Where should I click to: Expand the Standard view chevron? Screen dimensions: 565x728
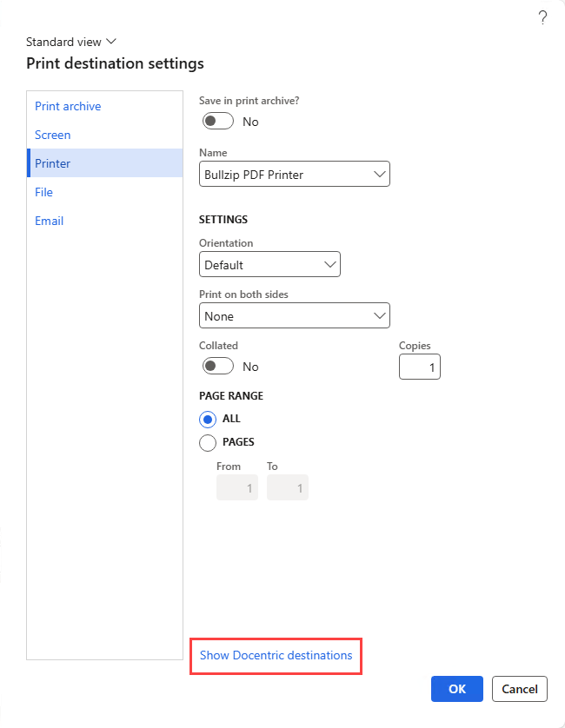tap(110, 42)
